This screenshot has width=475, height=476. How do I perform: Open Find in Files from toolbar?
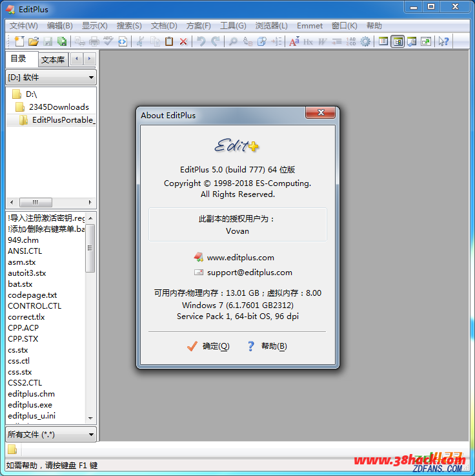[262, 41]
